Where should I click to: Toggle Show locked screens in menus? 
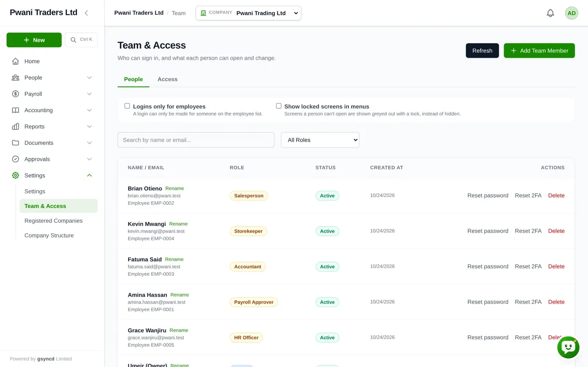(279, 106)
